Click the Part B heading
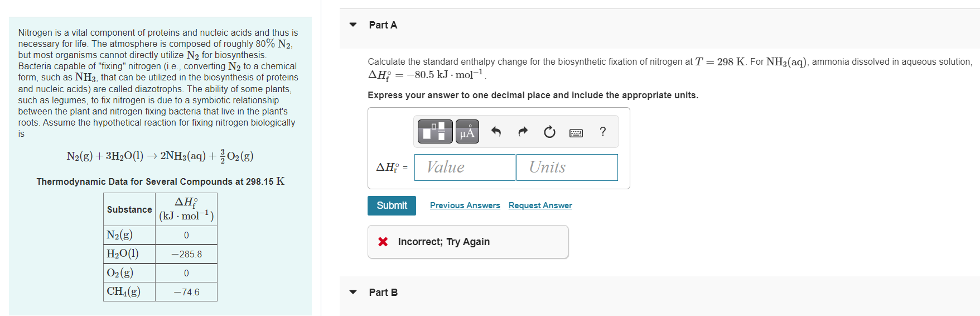 [383, 293]
